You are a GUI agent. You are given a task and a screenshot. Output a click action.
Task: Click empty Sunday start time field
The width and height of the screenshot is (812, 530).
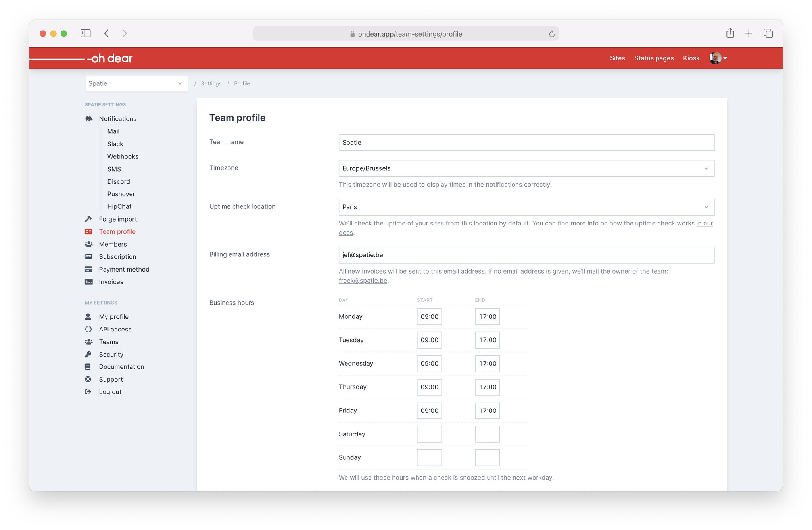click(429, 457)
